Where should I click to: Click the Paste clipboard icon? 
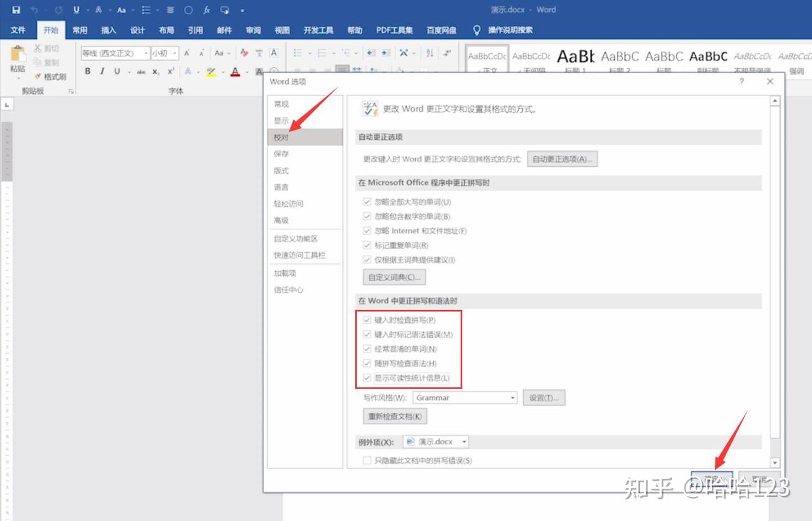point(18,54)
